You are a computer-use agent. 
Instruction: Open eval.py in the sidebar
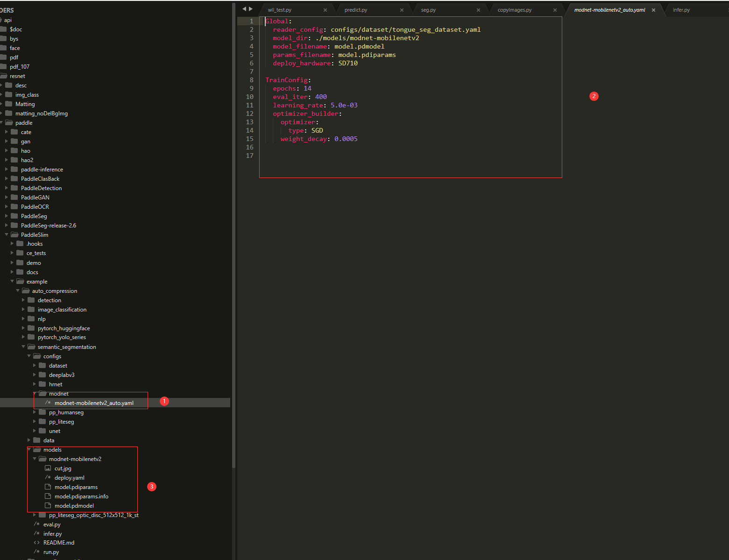tap(52, 525)
